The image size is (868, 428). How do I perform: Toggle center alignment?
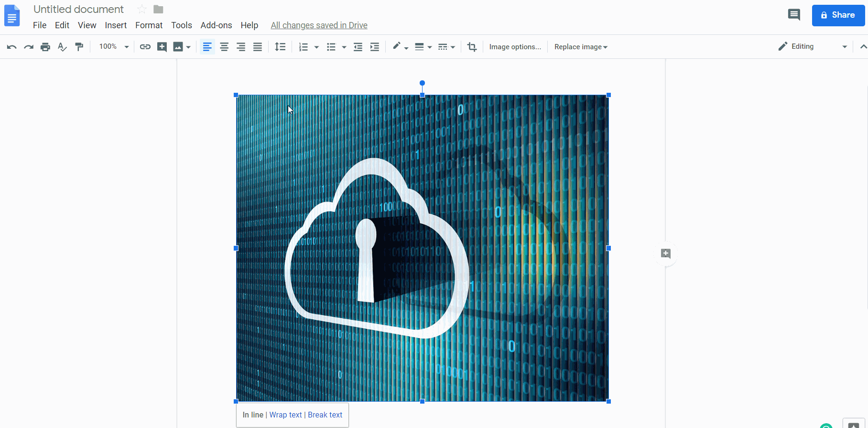tap(224, 47)
